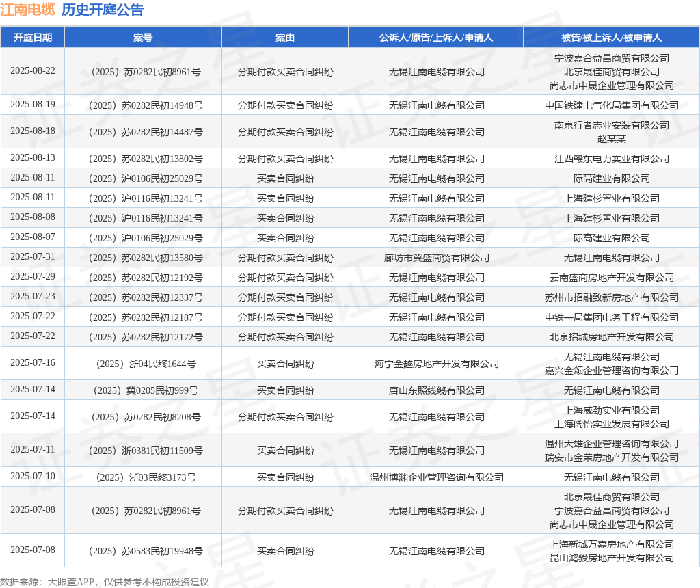Viewport: 700px width, 588px height.
Task: Click defendant 中铁一局集团电务工程有限公司
Action: pos(612,317)
